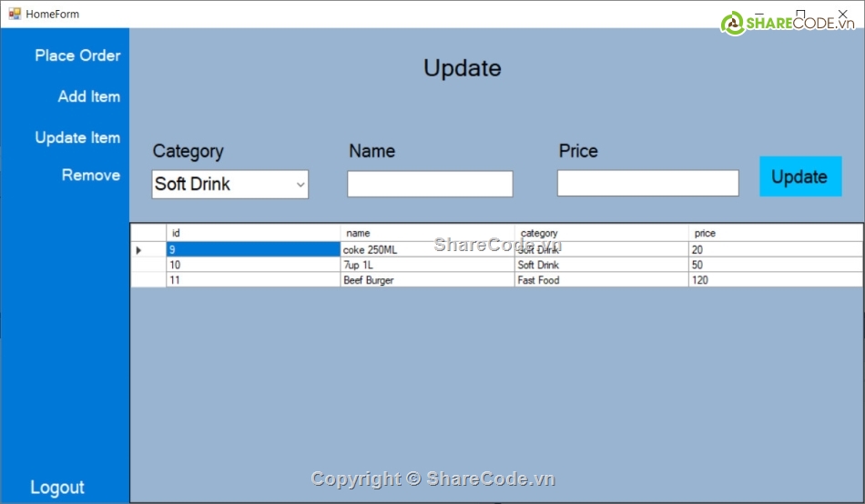The width and height of the screenshot is (865, 504).
Task: Click inside the Price input box
Action: 647,184
